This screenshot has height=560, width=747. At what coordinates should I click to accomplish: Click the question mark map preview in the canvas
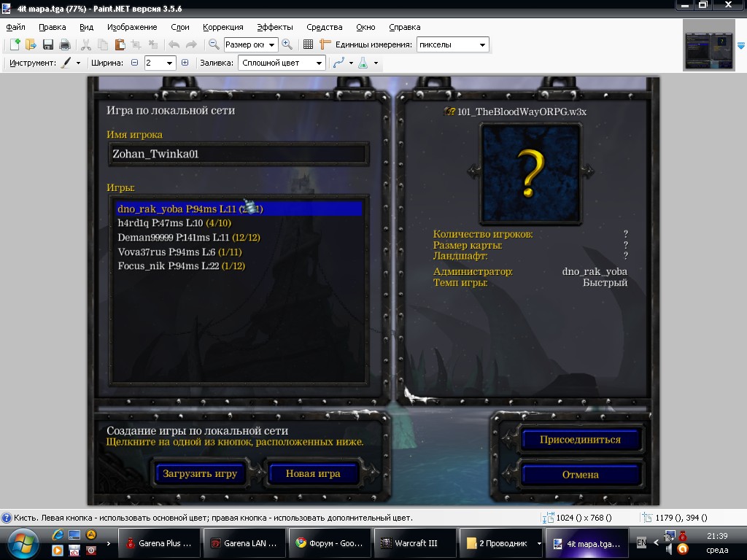pyautogui.click(x=530, y=173)
